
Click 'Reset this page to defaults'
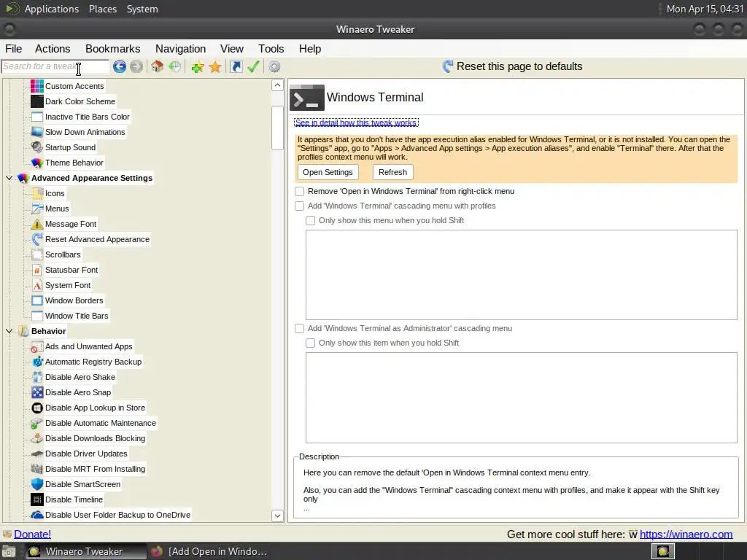click(x=512, y=66)
